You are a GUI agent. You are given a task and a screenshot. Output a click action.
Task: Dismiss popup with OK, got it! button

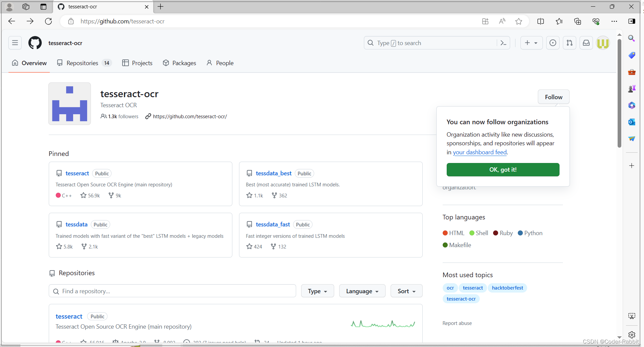pos(503,170)
